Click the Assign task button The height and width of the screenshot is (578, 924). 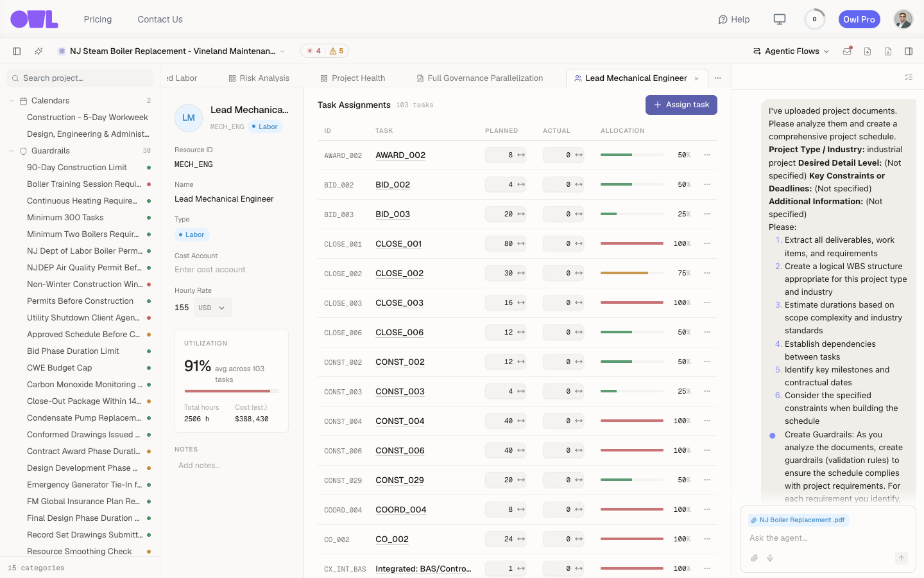pyautogui.click(x=681, y=105)
